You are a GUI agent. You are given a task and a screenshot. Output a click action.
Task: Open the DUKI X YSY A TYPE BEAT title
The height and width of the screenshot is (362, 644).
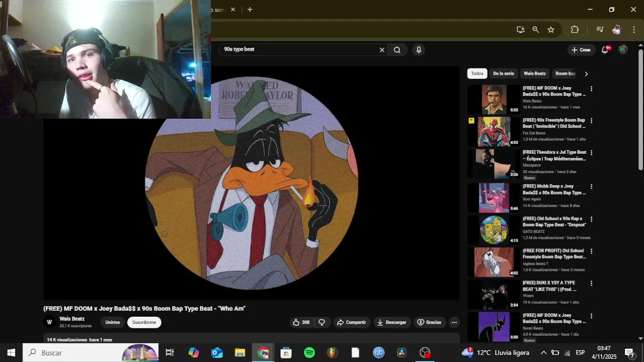[x=549, y=286]
